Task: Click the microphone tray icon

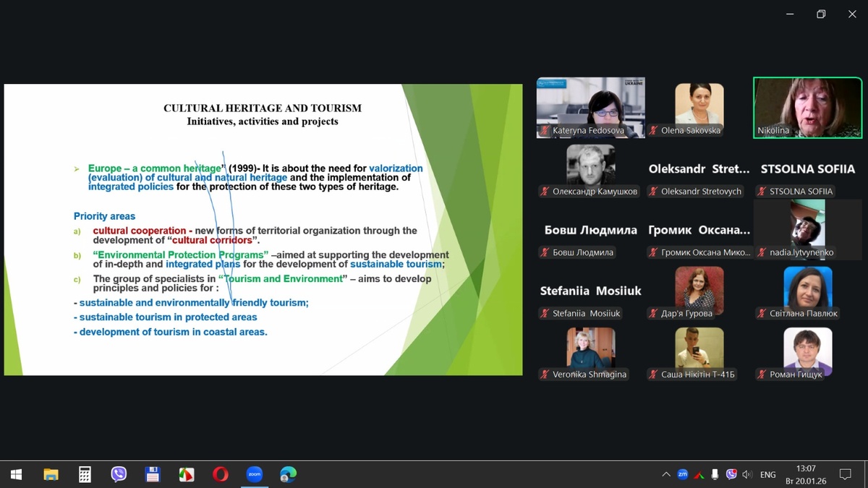Action: 715,474
